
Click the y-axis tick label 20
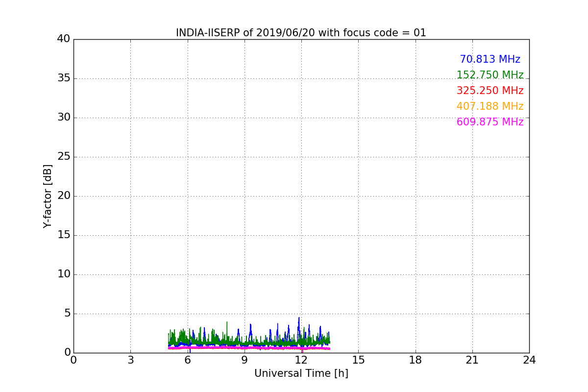point(64,196)
